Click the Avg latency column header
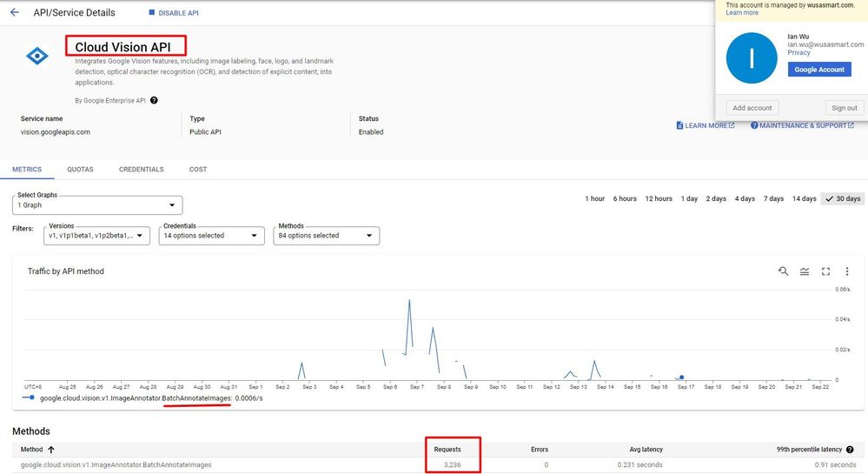 [646, 450]
